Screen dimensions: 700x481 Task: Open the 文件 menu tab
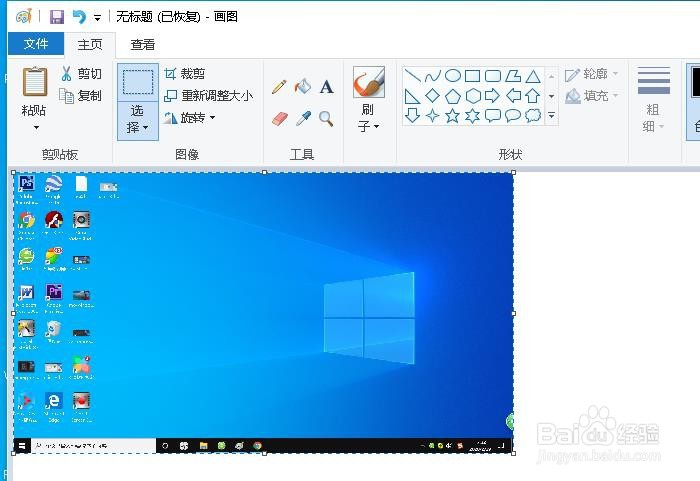36,44
